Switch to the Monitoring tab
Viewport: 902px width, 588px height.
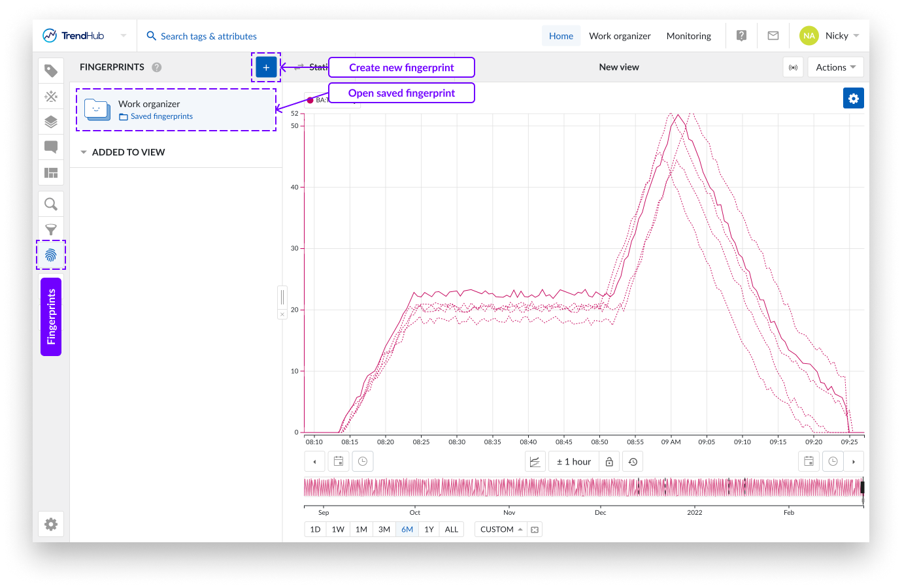[688, 36]
